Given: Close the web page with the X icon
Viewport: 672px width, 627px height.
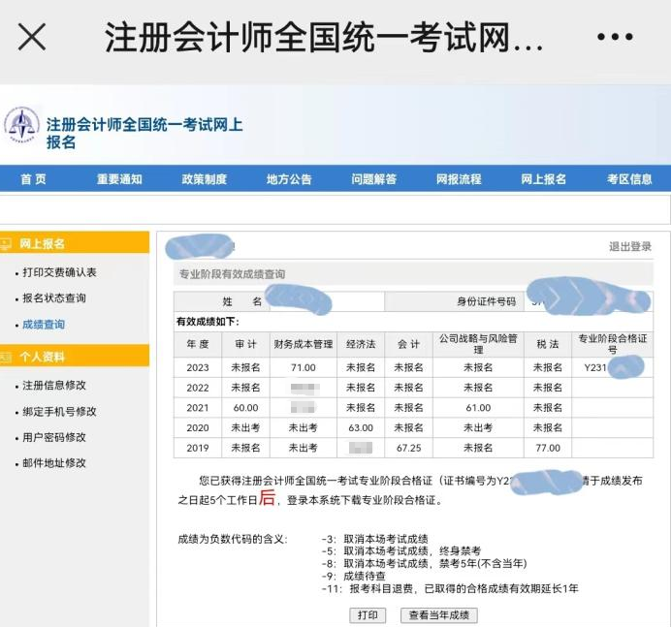Looking at the screenshot, I should (x=32, y=37).
